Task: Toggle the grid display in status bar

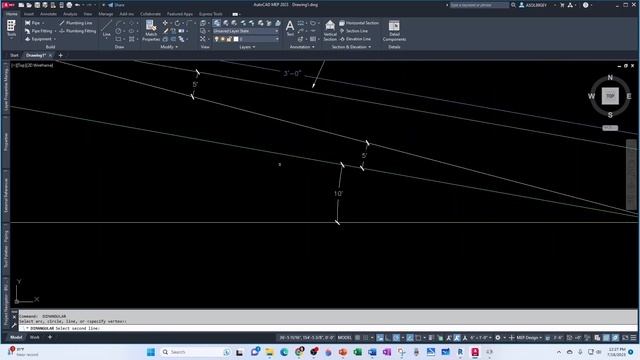Action: click(358, 338)
